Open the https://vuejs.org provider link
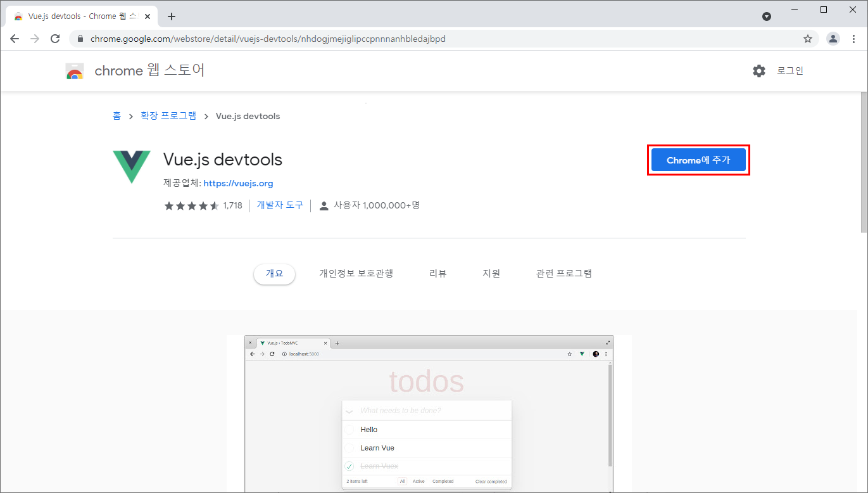868x493 pixels. tap(238, 184)
